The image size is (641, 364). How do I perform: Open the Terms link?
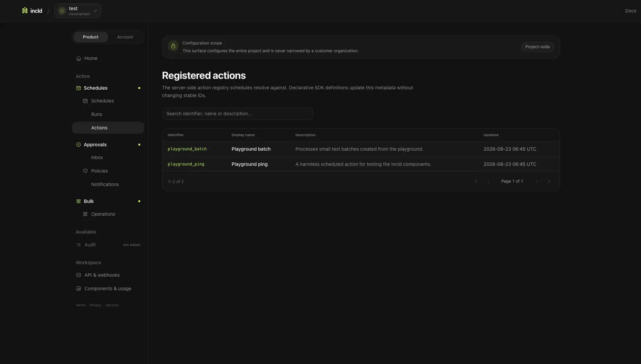click(x=81, y=305)
